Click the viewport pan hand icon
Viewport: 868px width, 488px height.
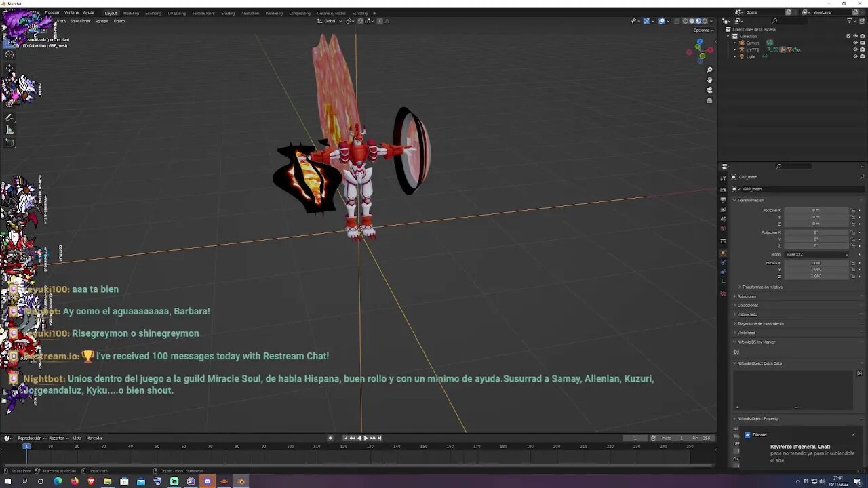coord(709,80)
